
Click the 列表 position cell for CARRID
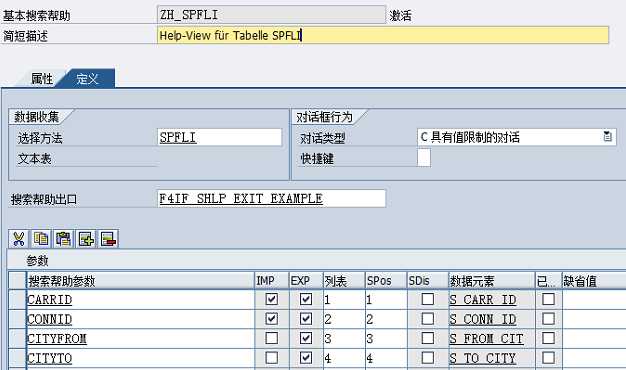pos(344,299)
